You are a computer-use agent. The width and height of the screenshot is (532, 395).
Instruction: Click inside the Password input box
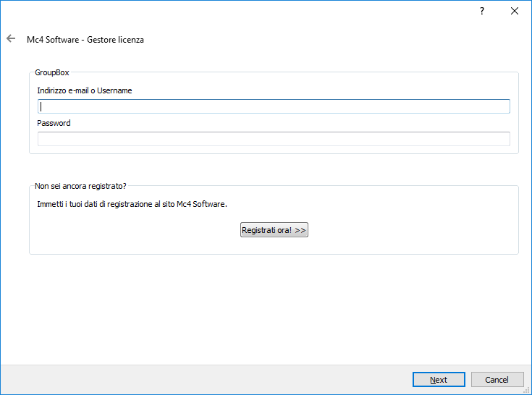[274, 139]
